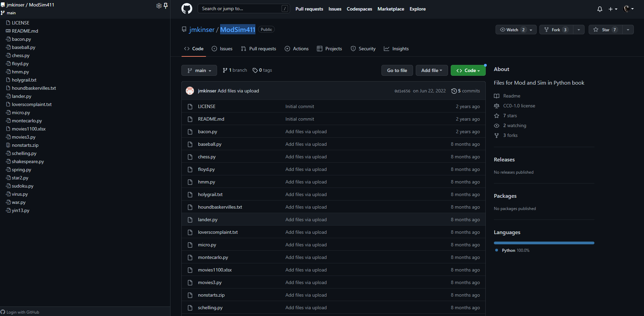Screen dimensions: 644x316
Task: Open baseball.py in the file list
Action: tap(210, 144)
